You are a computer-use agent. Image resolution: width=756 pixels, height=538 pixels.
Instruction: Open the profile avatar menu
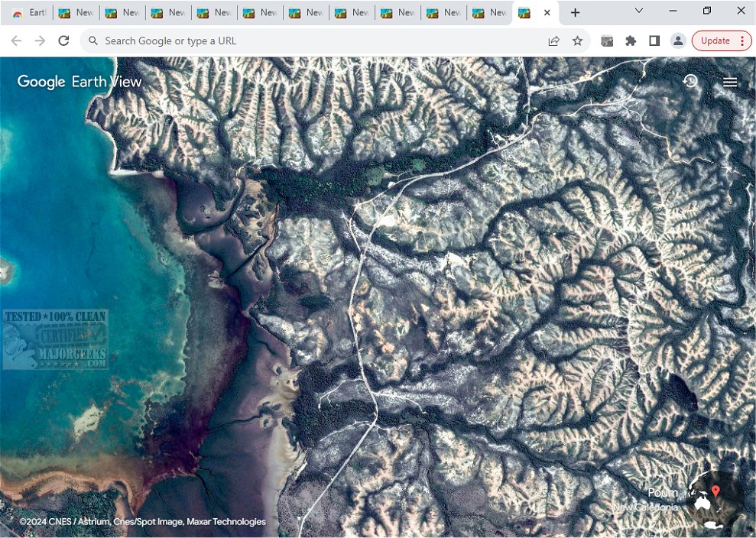click(678, 41)
